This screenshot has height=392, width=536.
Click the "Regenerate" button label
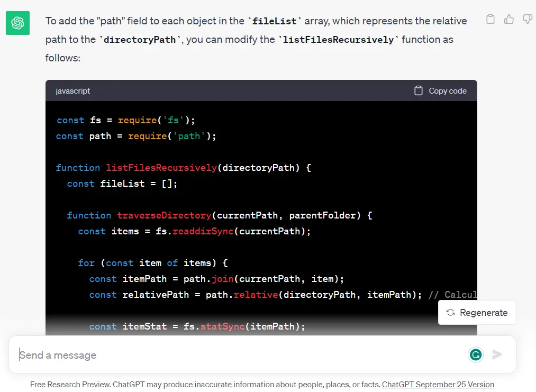483,313
